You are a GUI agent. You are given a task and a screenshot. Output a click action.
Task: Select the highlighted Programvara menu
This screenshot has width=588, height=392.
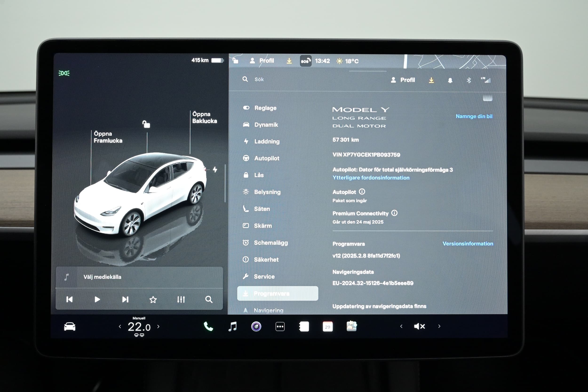pos(278,293)
